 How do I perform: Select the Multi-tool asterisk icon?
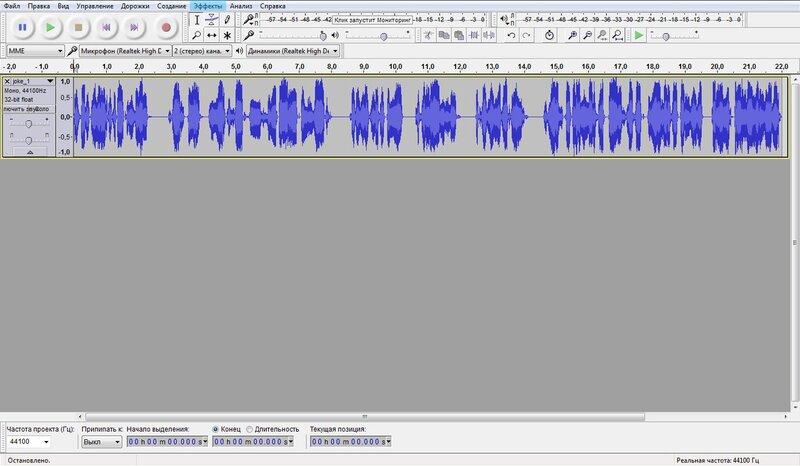click(x=228, y=35)
